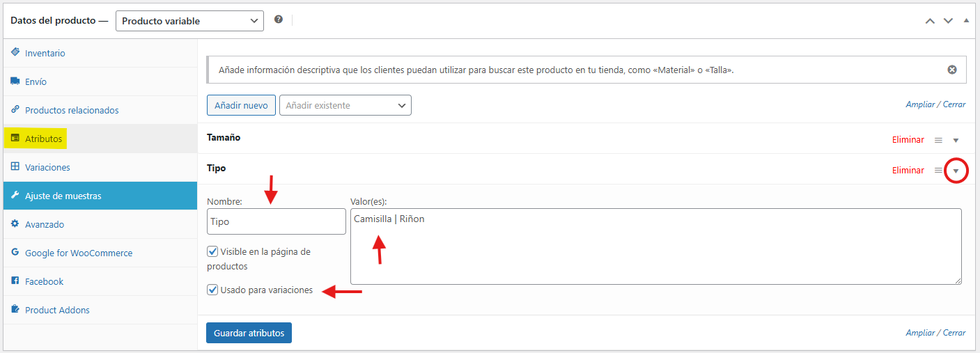
Task: Open the product type help tooltip icon
Action: point(279,19)
